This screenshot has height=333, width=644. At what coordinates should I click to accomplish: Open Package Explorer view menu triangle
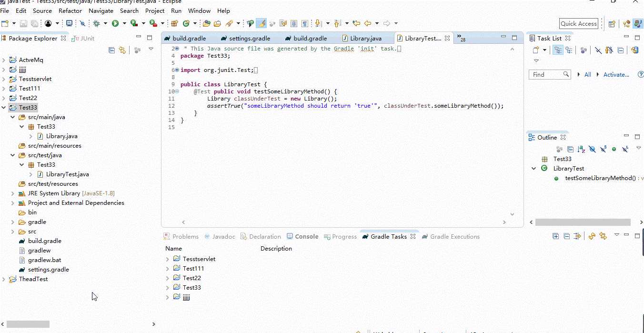151,49
